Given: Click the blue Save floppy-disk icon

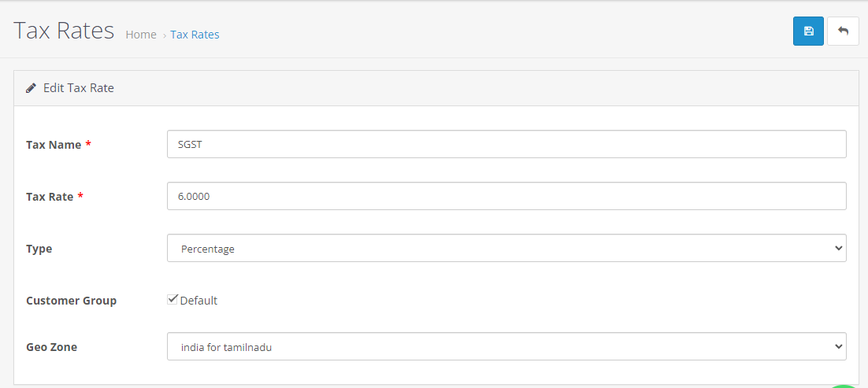Looking at the screenshot, I should click(808, 31).
